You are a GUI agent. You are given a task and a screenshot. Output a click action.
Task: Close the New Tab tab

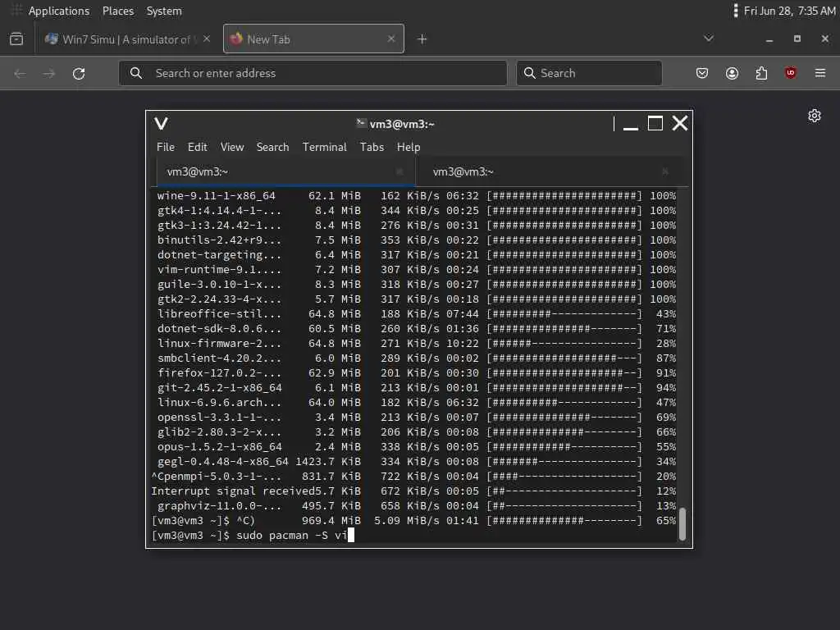pos(391,39)
